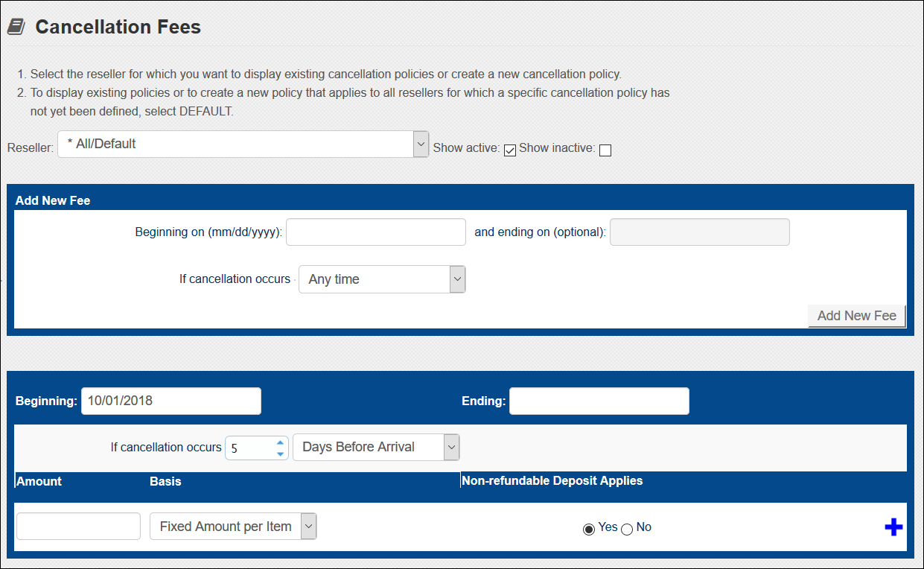
Task: Click the Add New Fee button
Action: coord(857,316)
